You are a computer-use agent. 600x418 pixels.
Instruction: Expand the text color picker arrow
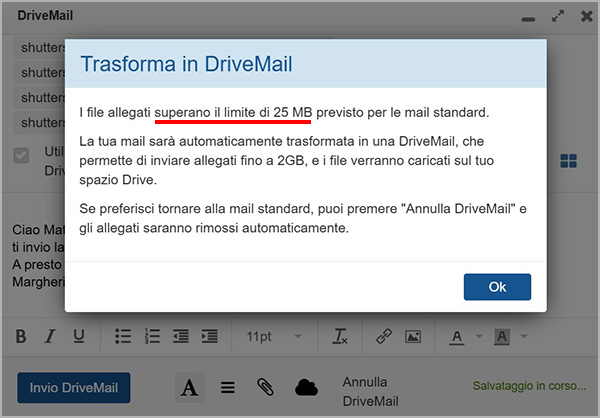pos(479,336)
